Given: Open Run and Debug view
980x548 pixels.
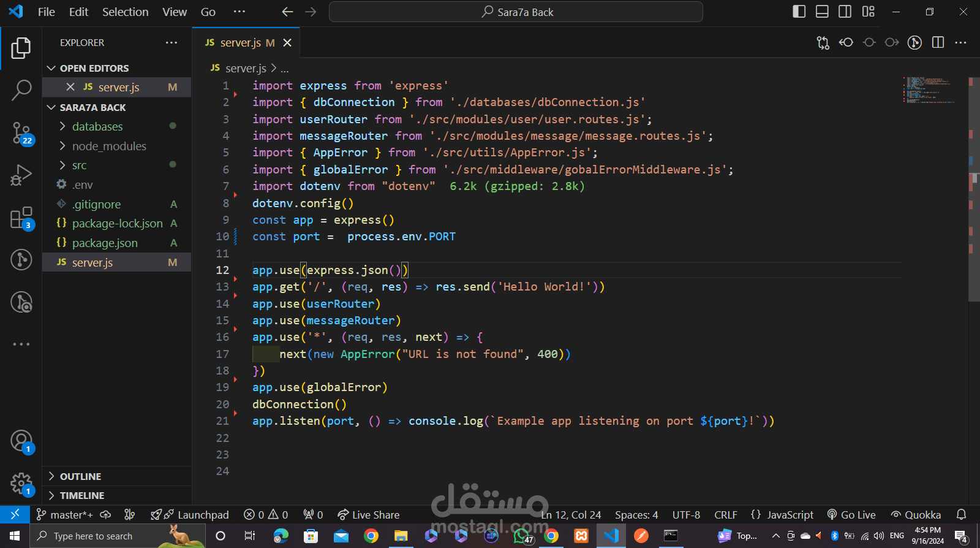Looking at the screenshot, I should [21, 175].
